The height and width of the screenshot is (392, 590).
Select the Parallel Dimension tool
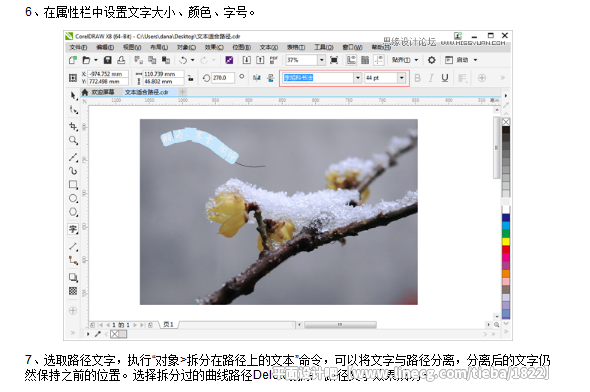[73, 247]
